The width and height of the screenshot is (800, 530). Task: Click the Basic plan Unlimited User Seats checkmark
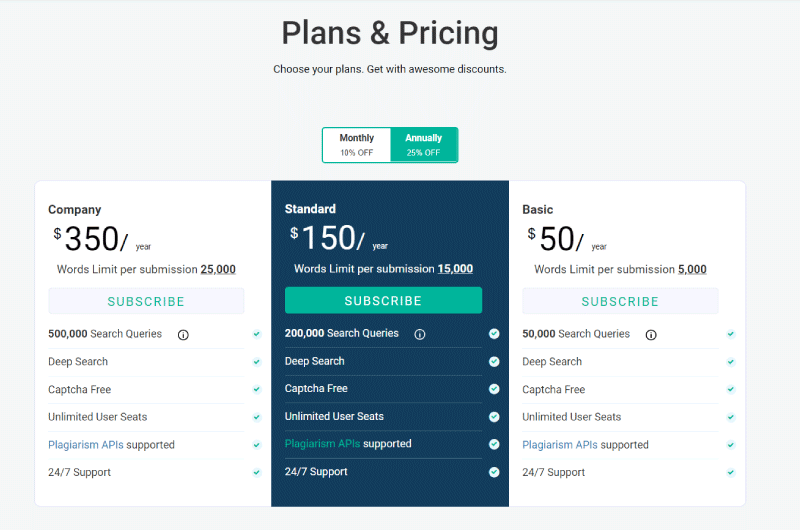point(731,417)
